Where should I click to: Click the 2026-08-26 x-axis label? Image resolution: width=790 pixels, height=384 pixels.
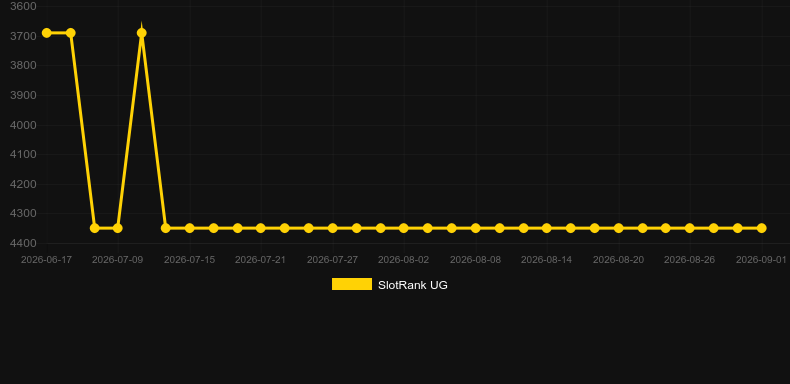690,260
